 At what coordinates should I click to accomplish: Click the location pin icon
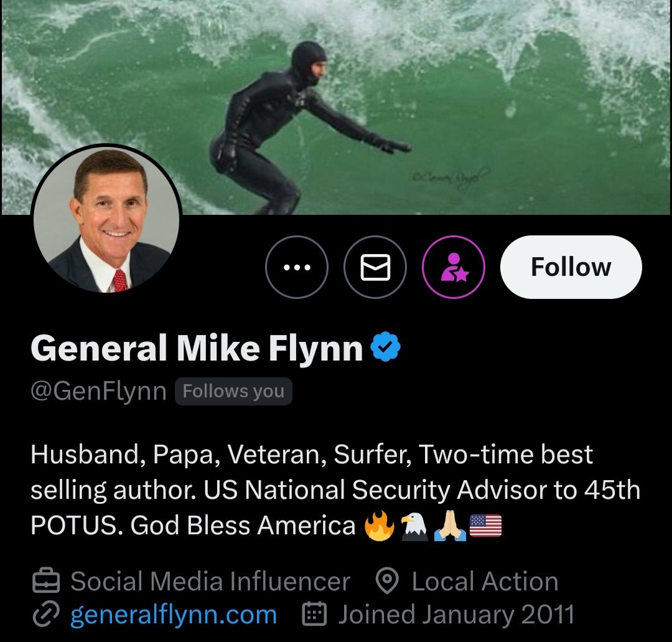[387, 582]
